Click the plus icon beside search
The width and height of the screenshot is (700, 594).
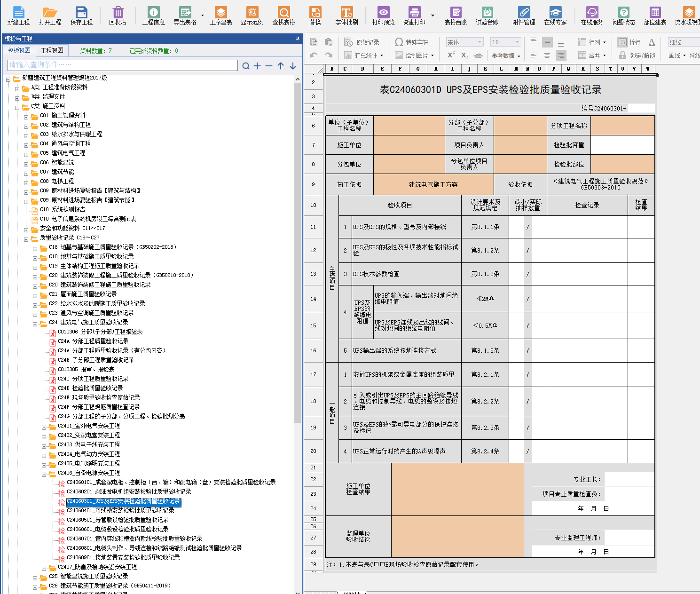pyautogui.click(x=257, y=66)
